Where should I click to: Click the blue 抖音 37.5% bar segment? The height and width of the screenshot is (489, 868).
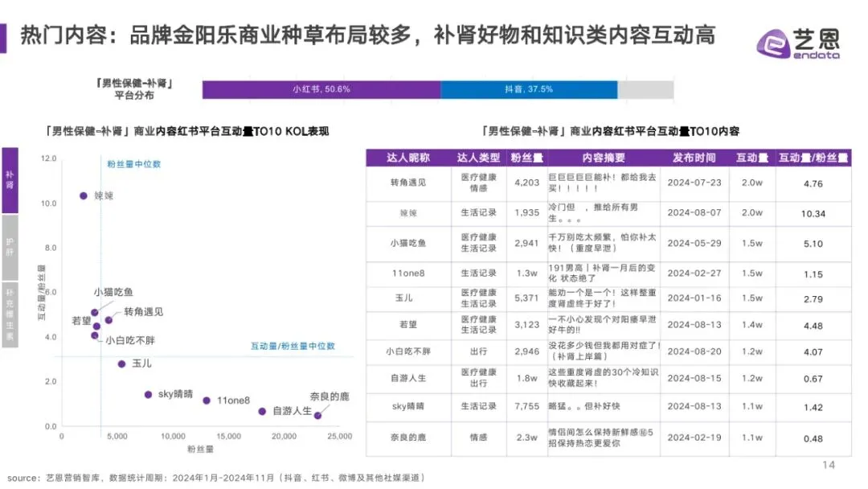pos(529,89)
